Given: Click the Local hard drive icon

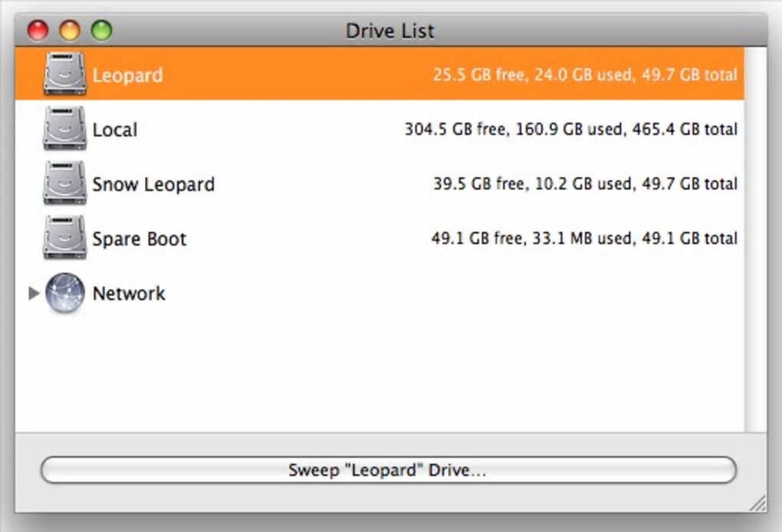Looking at the screenshot, I should coord(64,129).
